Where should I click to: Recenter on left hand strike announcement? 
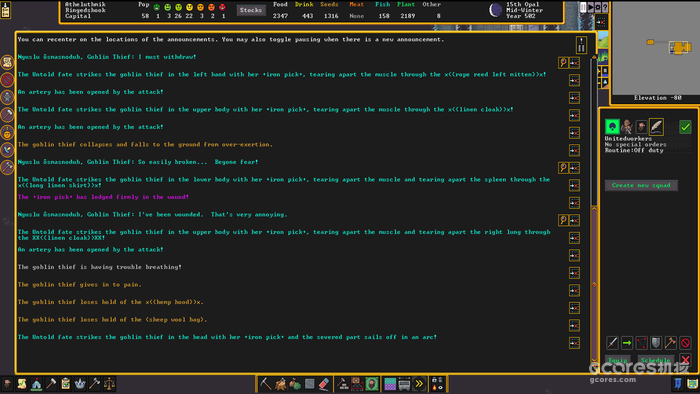pos(575,80)
